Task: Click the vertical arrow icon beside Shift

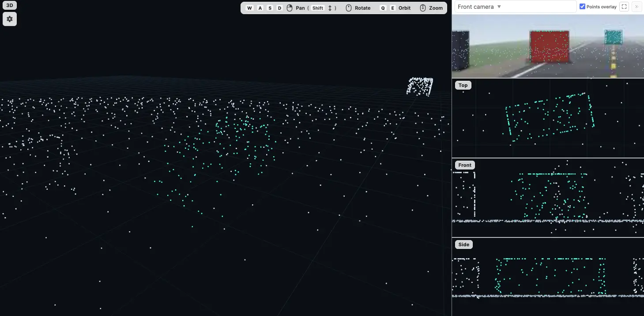Action: click(330, 8)
